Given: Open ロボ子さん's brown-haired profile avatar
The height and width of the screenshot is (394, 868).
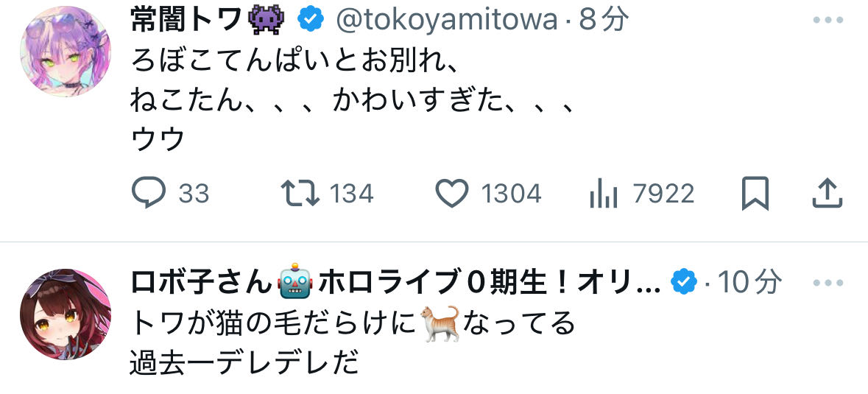Looking at the screenshot, I should click(66, 314).
